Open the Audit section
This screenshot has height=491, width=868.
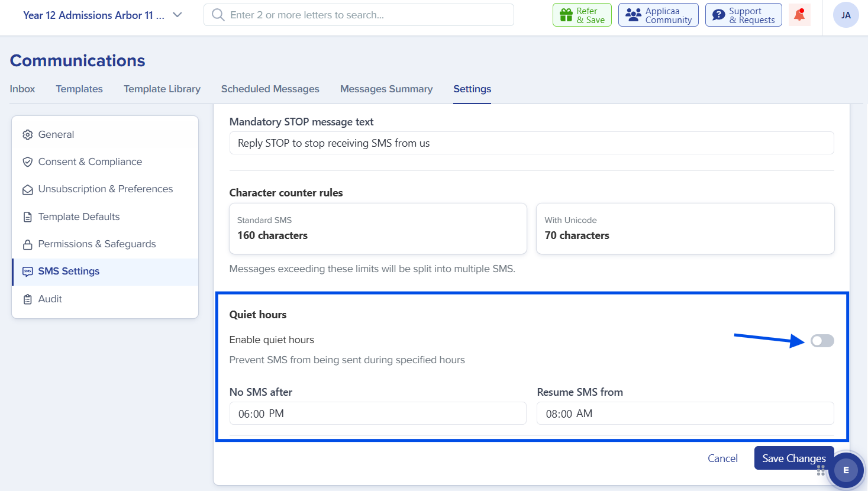click(x=105, y=299)
